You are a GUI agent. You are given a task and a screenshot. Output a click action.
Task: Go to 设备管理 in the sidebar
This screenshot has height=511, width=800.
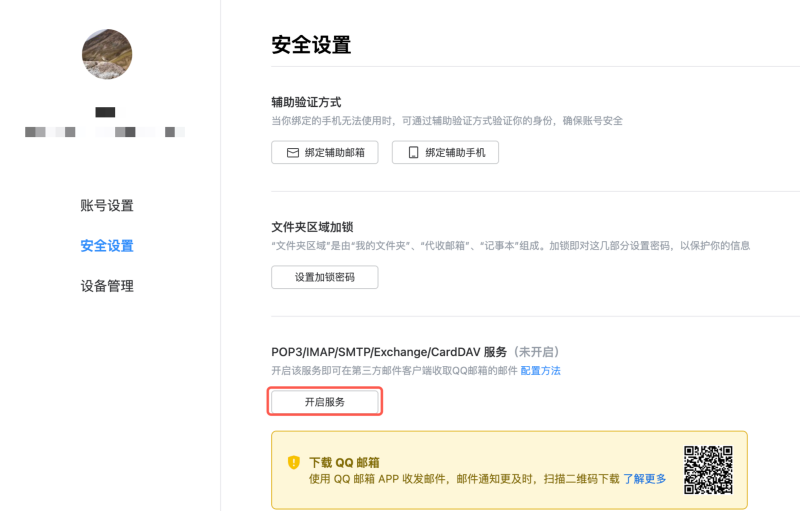107,286
